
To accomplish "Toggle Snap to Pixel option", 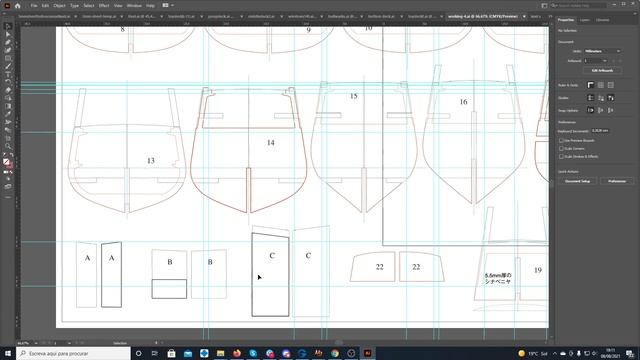I will click(600, 110).
